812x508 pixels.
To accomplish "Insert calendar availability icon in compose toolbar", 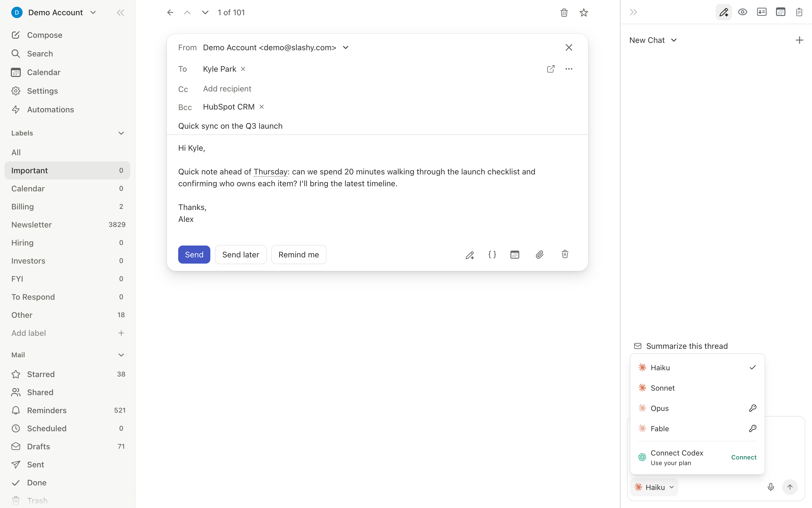I will coord(515,255).
